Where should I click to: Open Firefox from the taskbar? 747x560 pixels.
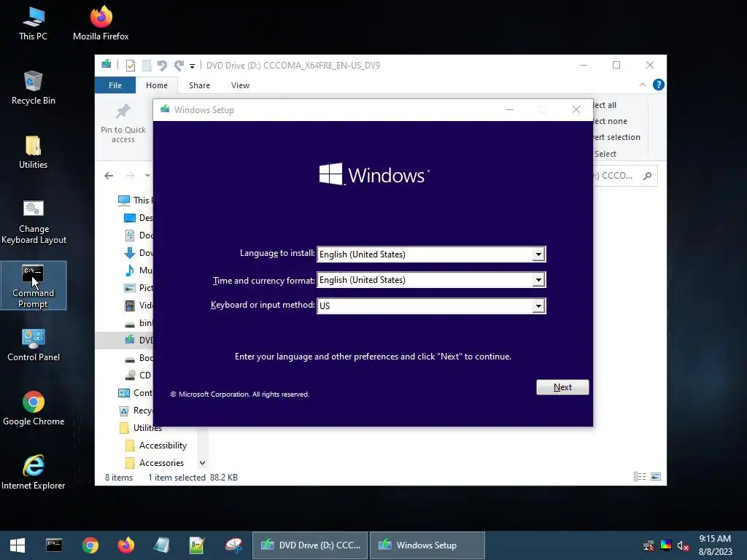pyautogui.click(x=126, y=545)
